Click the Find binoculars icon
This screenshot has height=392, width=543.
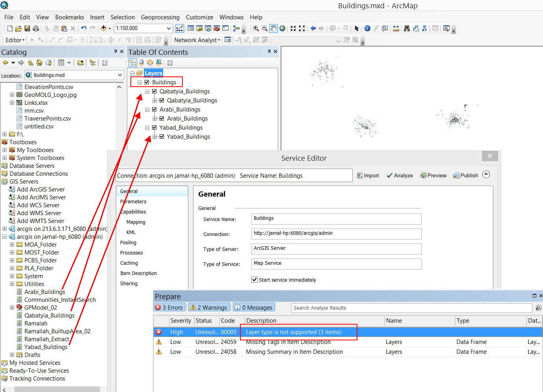tap(407, 28)
